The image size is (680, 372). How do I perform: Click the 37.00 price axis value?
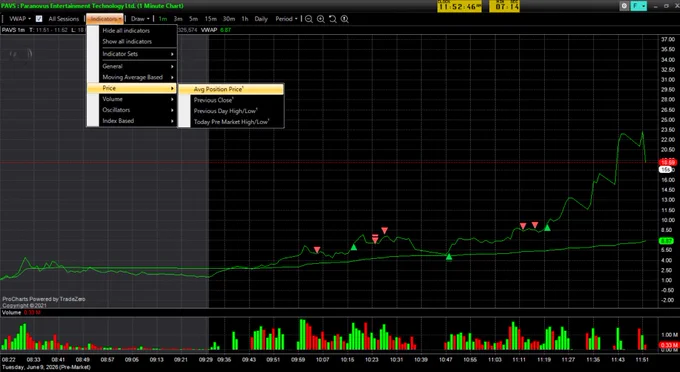pos(668,39)
